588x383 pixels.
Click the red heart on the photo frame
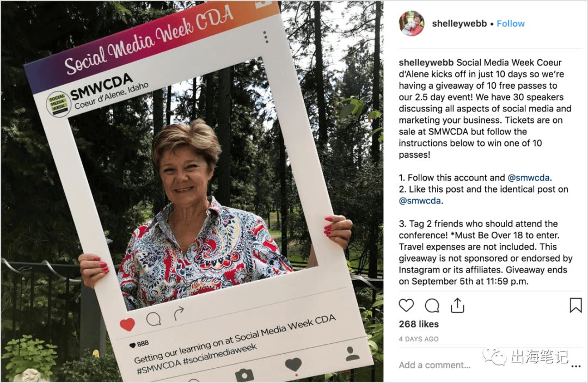pos(127,325)
